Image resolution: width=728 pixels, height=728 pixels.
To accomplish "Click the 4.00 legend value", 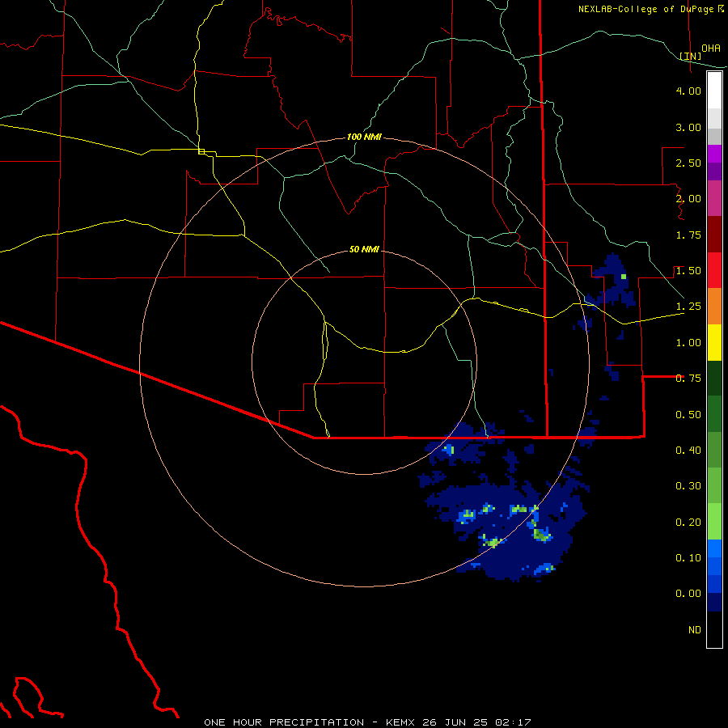I will [688, 91].
